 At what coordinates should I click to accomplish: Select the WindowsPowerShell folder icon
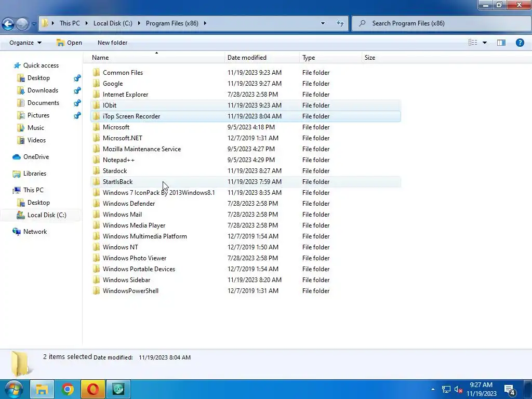[x=96, y=290]
